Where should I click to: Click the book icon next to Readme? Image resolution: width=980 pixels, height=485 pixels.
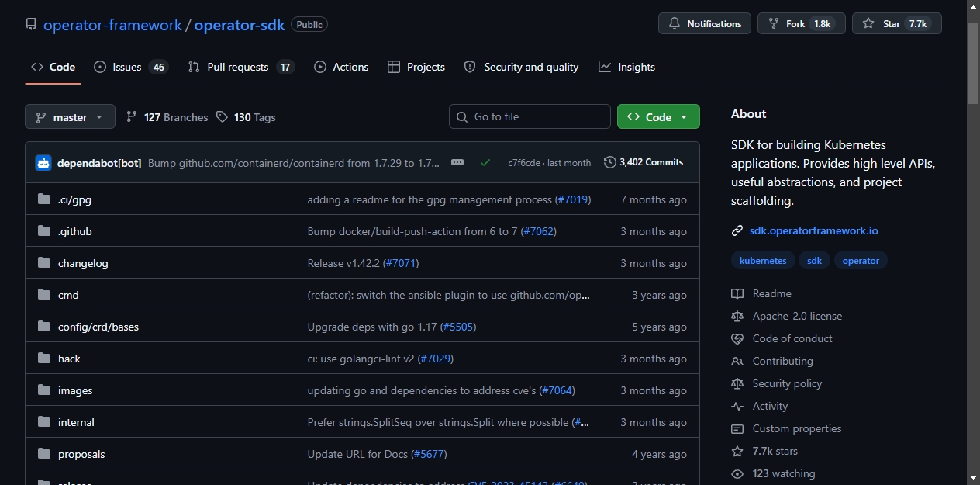pos(737,293)
